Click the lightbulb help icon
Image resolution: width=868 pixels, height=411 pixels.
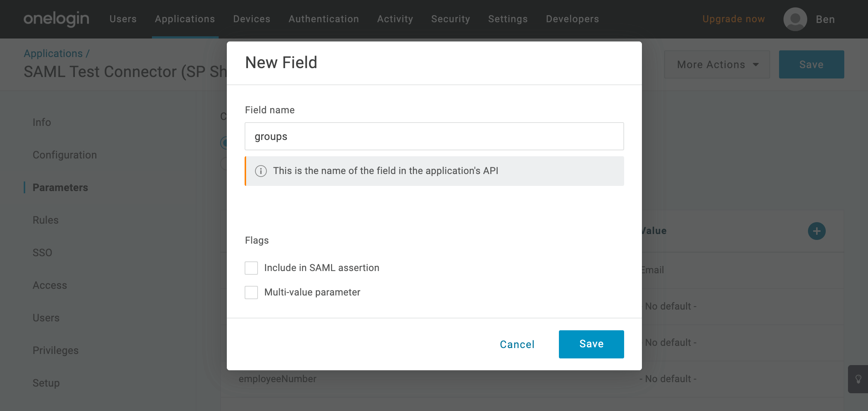click(x=858, y=379)
